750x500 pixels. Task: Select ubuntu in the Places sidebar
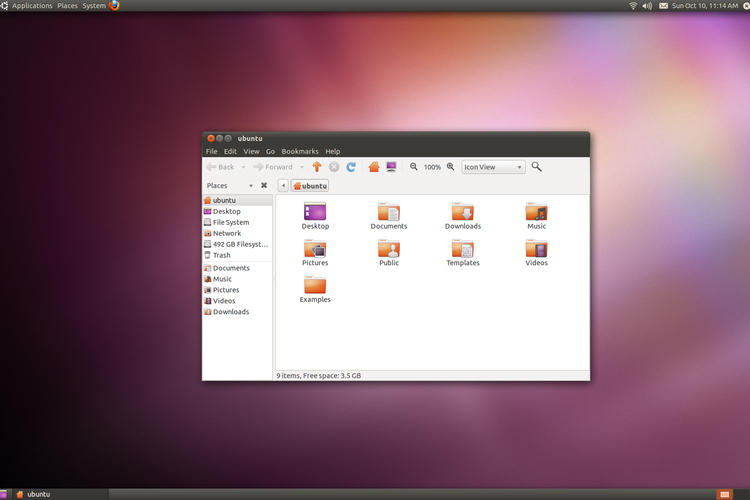(x=237, y=200)
